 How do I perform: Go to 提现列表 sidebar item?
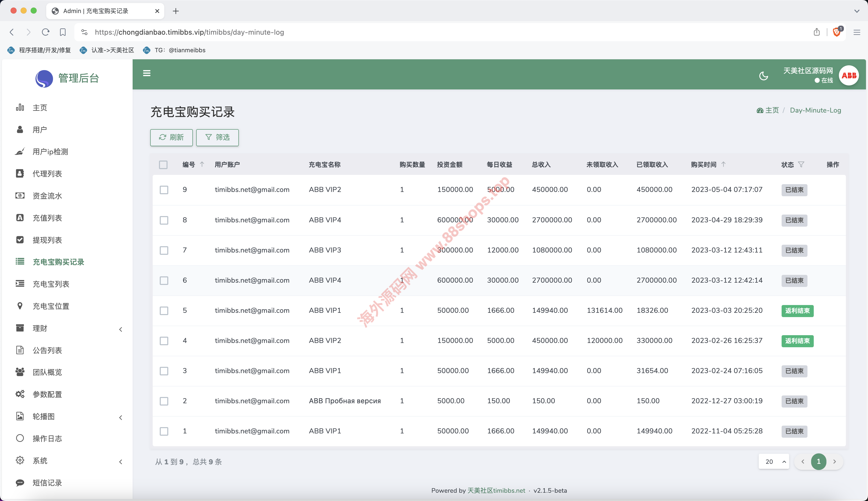(x=47, y=240)
